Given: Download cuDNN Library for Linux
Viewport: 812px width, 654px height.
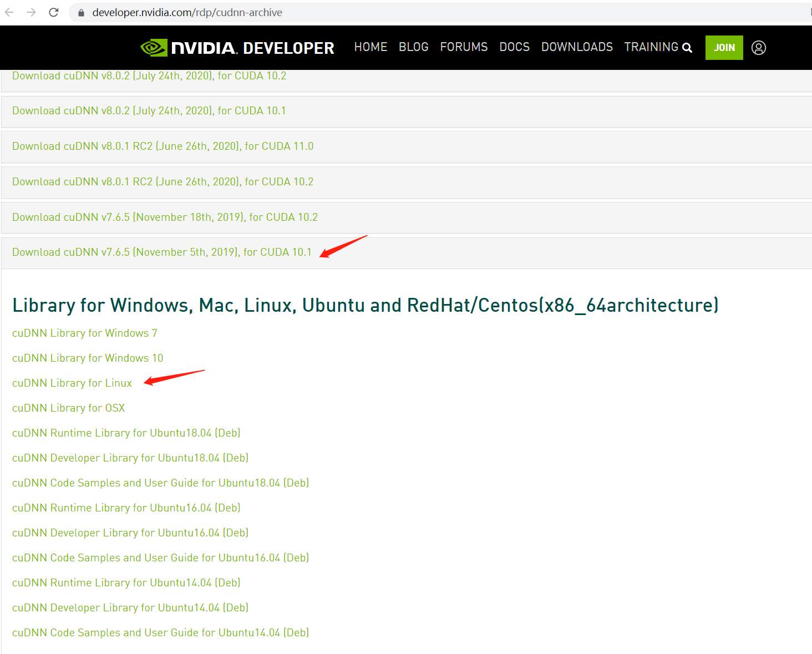Looking at the screenshot, I should click(72, 383).
